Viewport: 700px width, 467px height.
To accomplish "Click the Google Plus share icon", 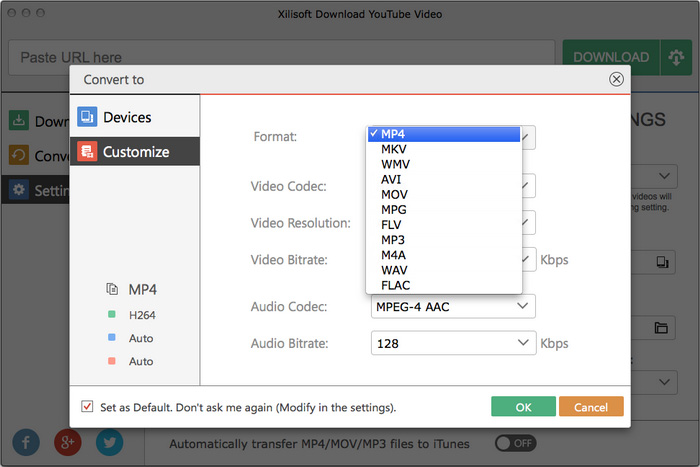I will pyautogui.click(x=68, y=442).
